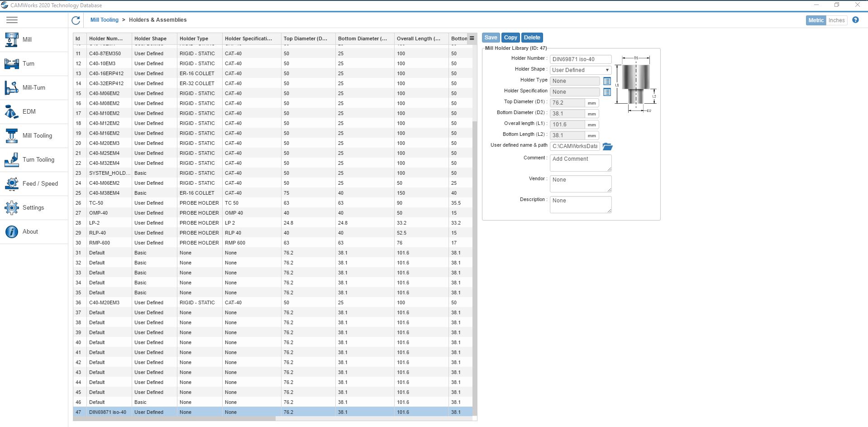Select holder row C40-87EM350
Viewport: 868px width, 427px height.
[272, 53]
